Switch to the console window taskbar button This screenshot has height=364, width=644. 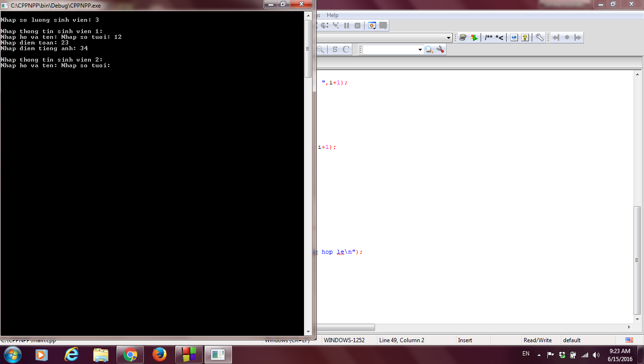pyautogui.click(x=218, y=355)
